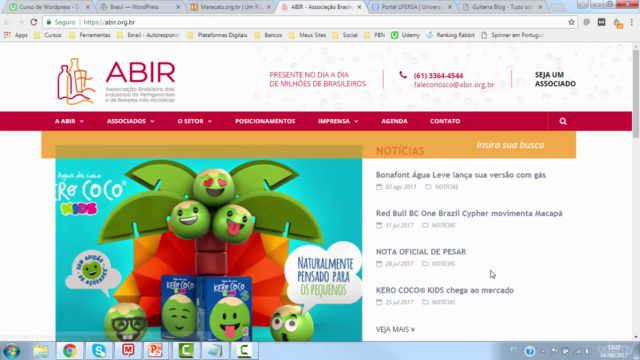Viewport: 640px width, 360px height.
Task: Click the secure padlock icon
Action: pos(49,22)
